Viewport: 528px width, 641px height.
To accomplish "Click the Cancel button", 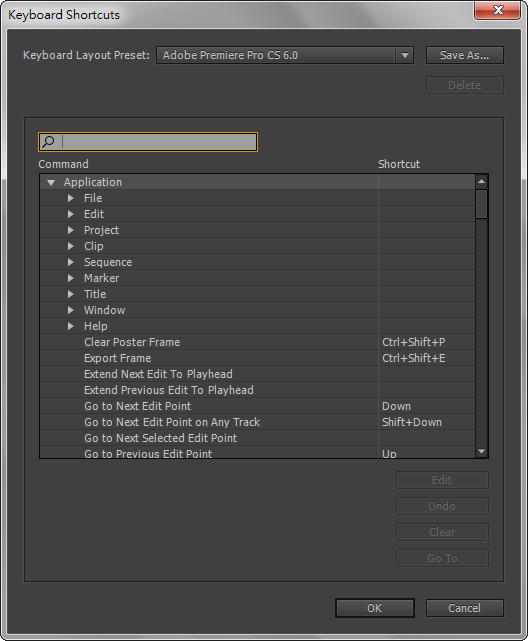I will point(465,608).
